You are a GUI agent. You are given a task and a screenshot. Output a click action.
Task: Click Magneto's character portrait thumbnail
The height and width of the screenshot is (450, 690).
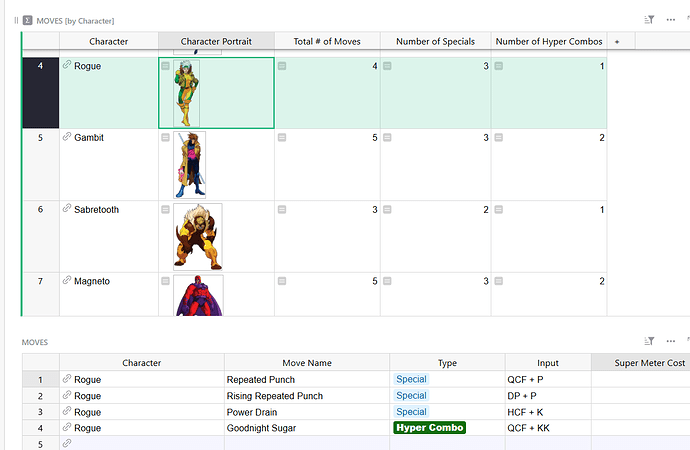198,295
